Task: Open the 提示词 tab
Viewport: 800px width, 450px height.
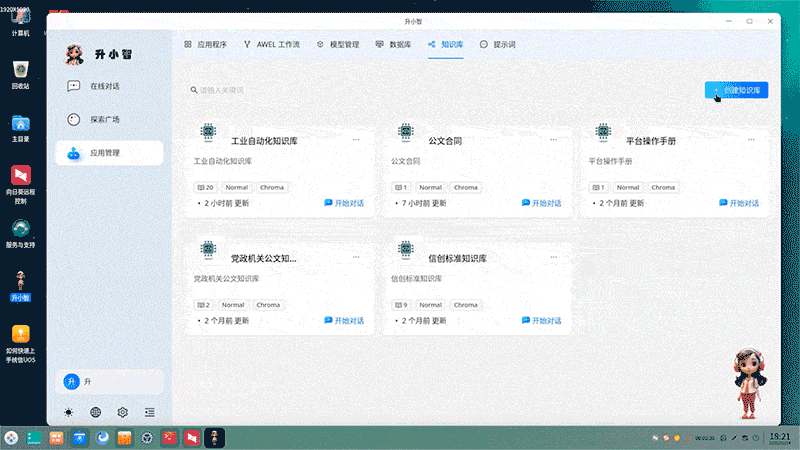Action: (x=498, y=45)
